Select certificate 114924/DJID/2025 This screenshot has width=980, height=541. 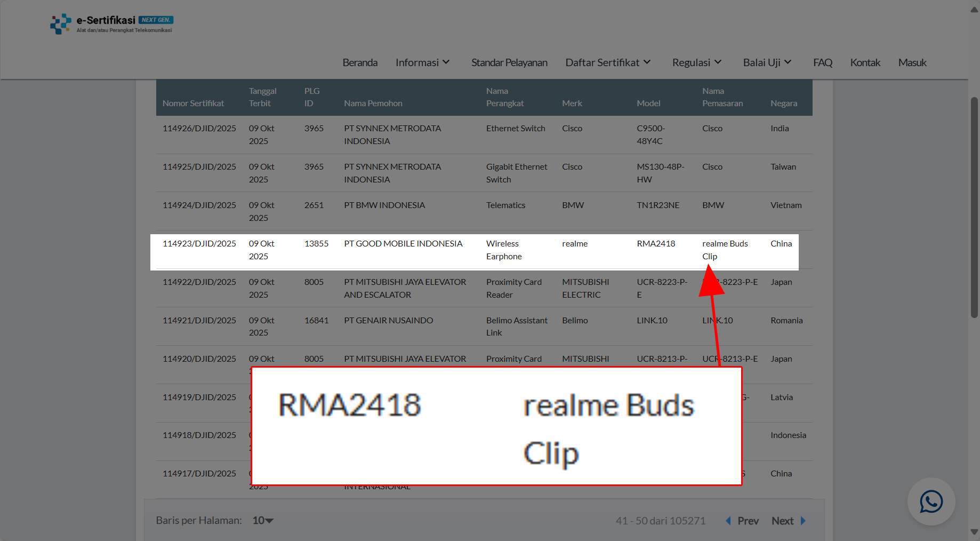pos(199,205)
